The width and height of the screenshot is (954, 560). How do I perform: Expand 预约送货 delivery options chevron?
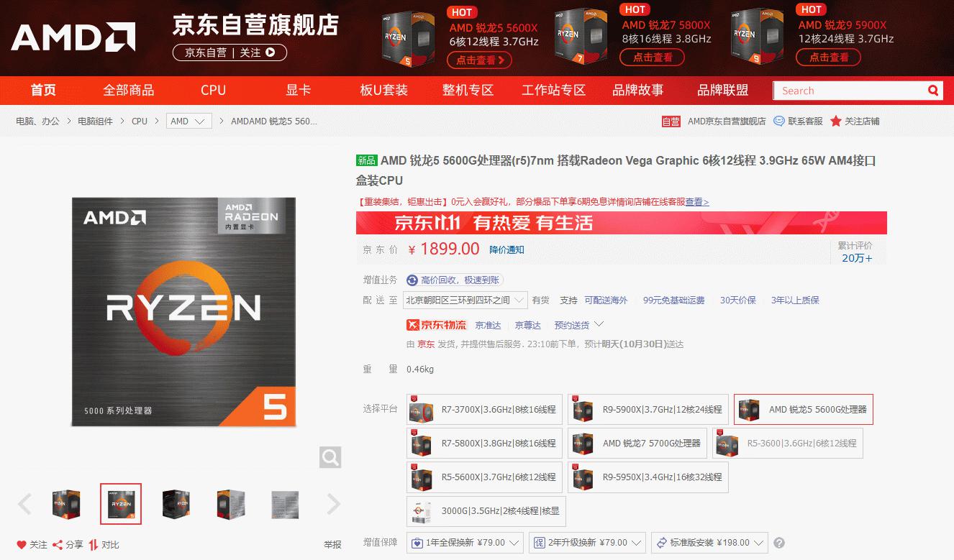[598, 324]
